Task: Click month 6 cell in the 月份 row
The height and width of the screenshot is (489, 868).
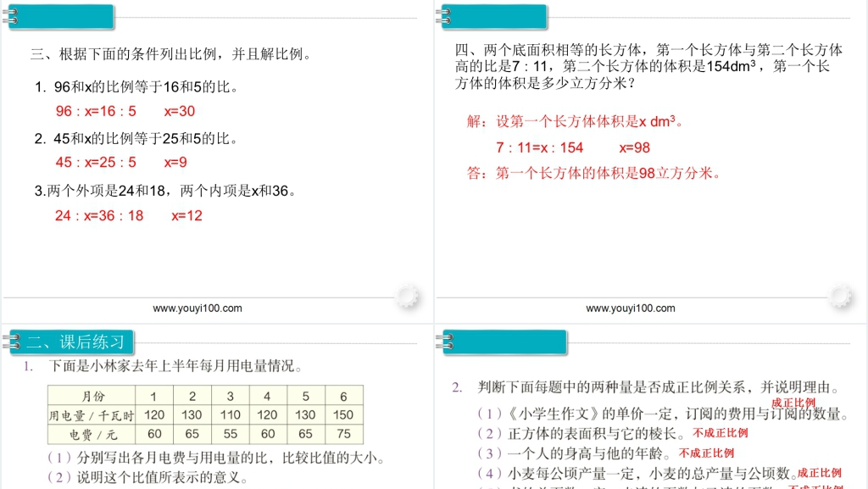Action: tap(343, 396)
